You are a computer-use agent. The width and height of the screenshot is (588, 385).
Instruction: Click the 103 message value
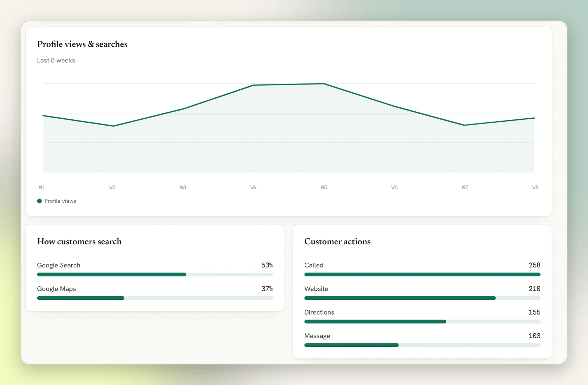point(534,336)
